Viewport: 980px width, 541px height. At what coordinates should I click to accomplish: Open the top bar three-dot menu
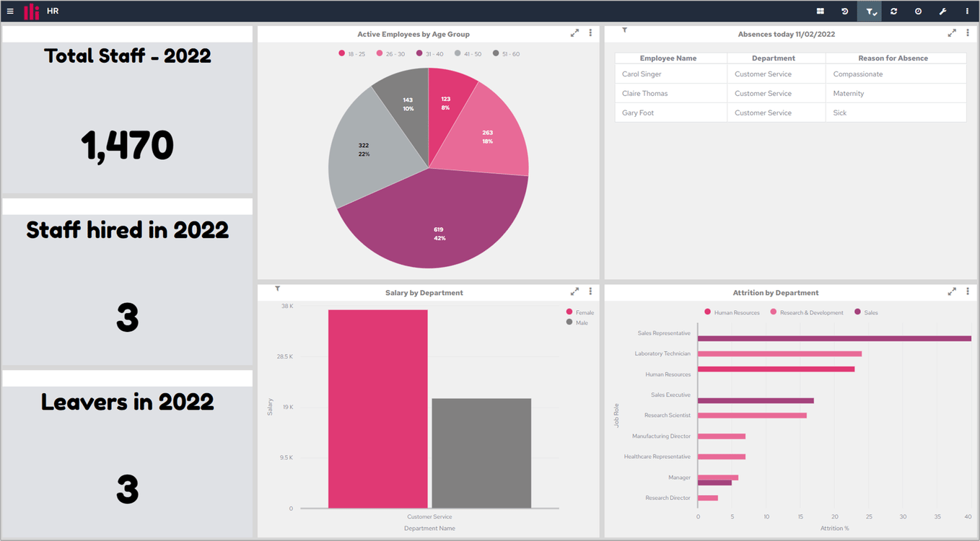tap(967, 12)
